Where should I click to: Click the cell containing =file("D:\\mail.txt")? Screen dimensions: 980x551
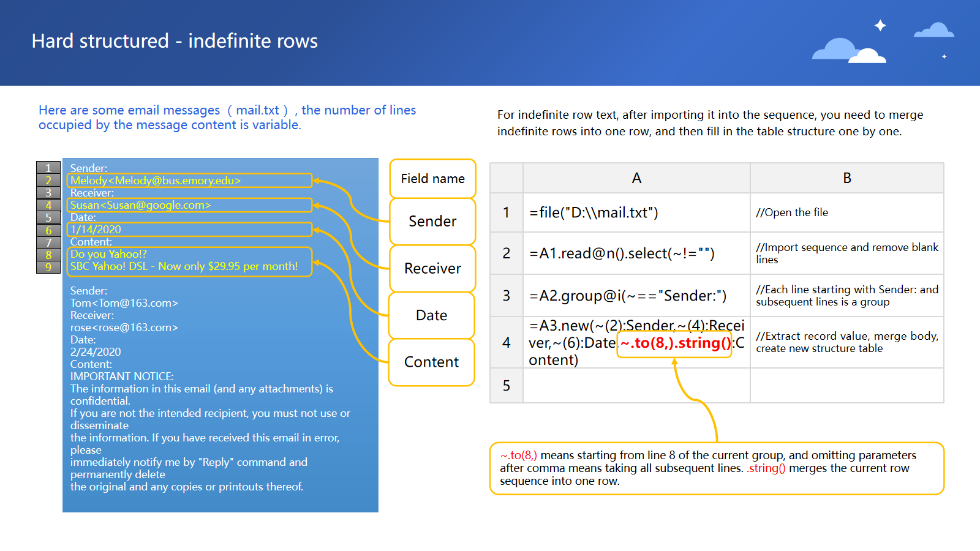pos(636,212)
